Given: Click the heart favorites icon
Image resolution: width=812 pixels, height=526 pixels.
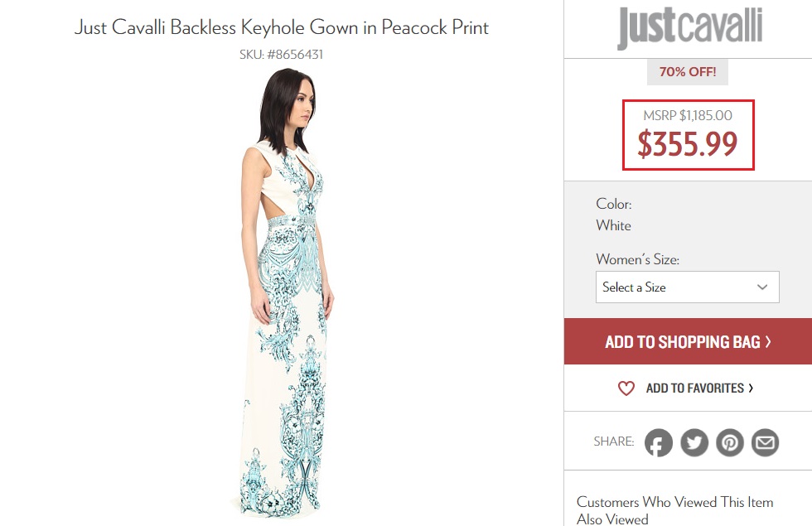Looking at the screenshot, I should (626, 388).
